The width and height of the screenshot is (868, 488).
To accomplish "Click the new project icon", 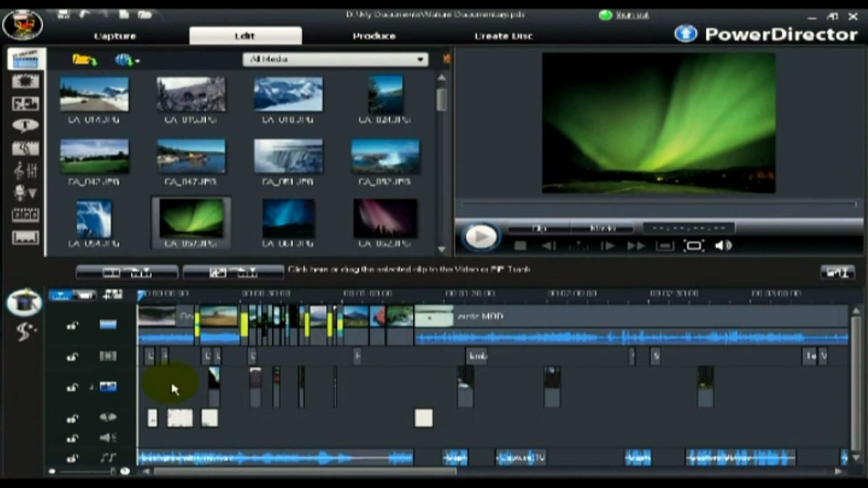I will point(124,14).
